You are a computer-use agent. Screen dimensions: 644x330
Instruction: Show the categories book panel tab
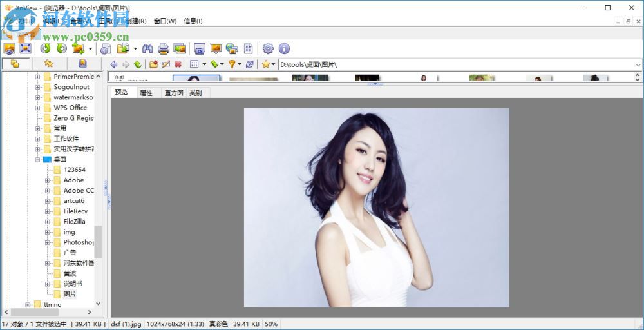tap(82, 64)
